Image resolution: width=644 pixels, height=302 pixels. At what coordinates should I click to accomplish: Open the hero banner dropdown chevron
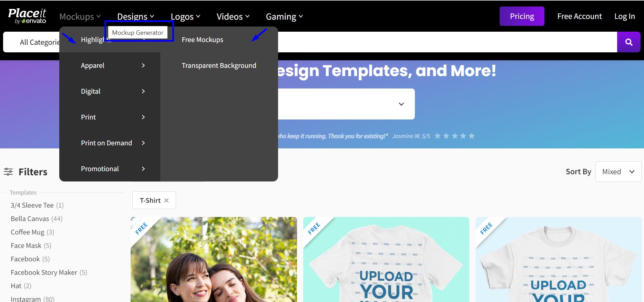401,104
